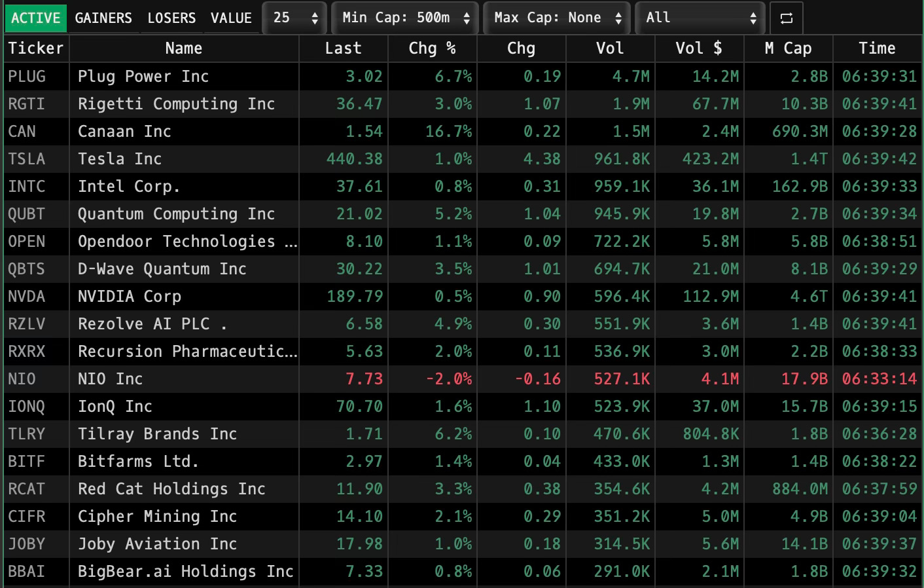
Task: Click NIO's time value 06:33:14
Action: (x=880, y=379)
